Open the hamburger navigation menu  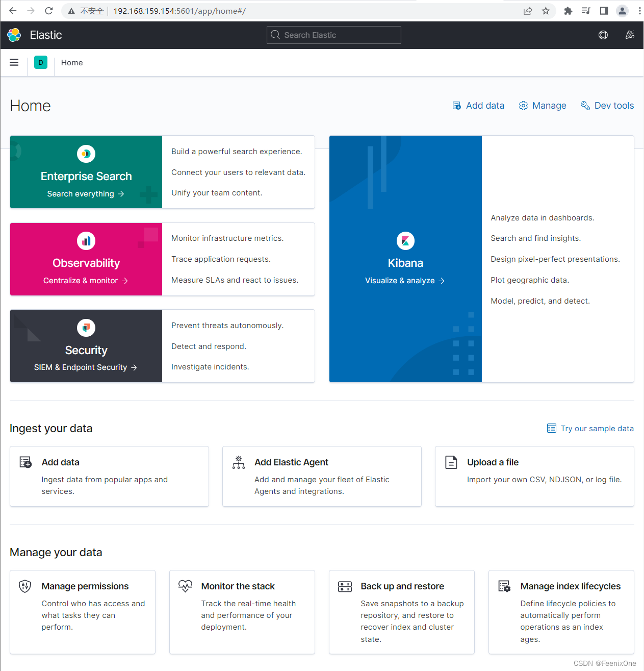click(14, 62)
